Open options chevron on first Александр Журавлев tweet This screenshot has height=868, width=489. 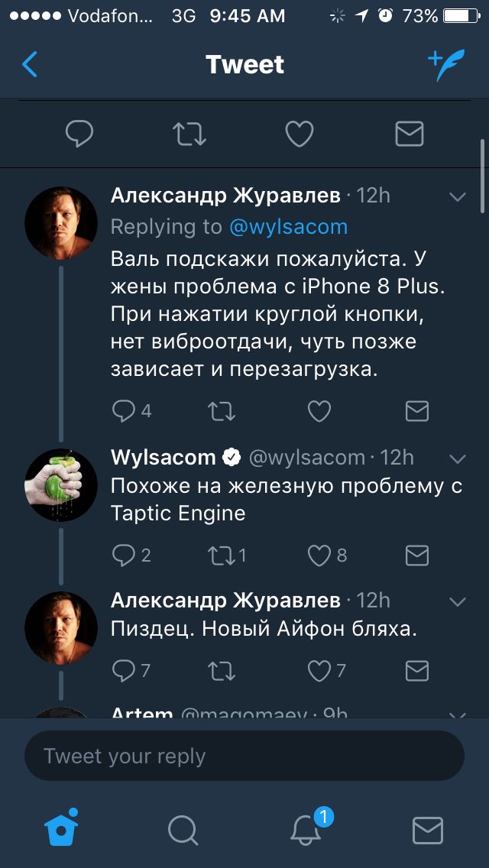(458, 196)
